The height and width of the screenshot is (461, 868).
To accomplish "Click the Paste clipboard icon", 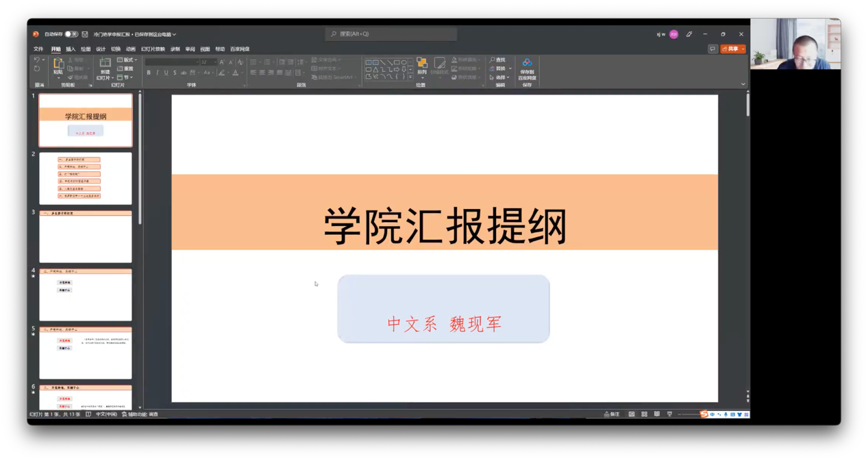I will [58, 64].
